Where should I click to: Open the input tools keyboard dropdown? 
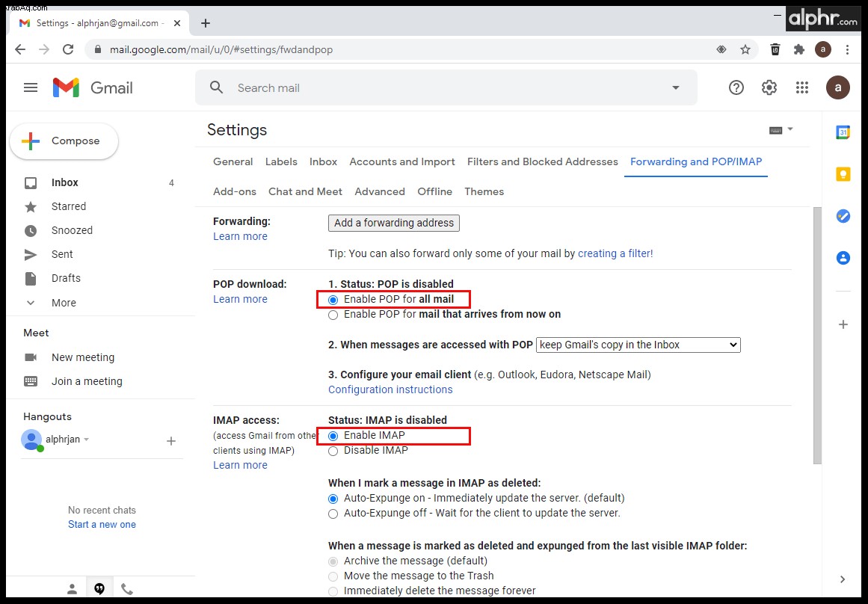coord(781,129)
